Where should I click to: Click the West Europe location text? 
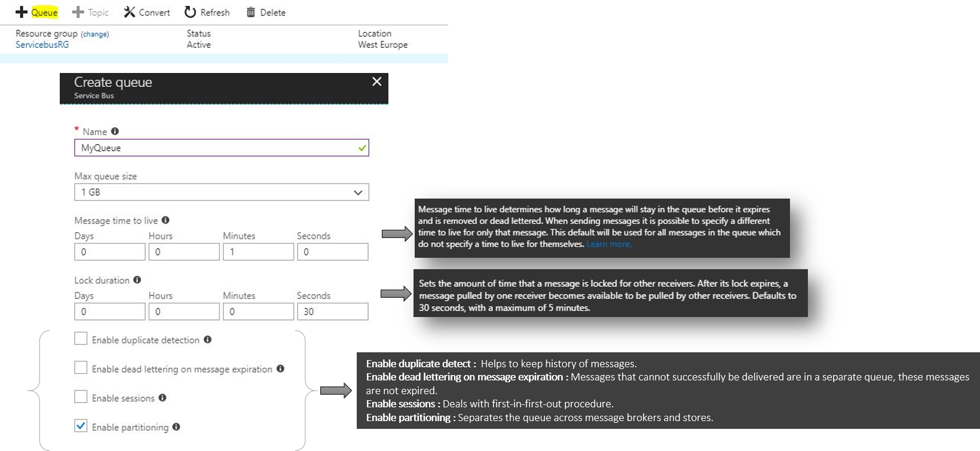(x=383, y=45)
